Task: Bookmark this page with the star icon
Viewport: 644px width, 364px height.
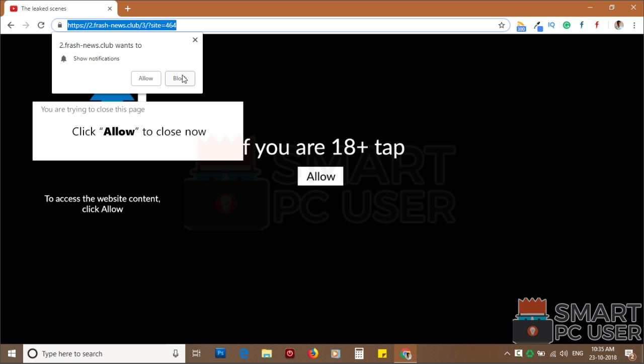Action: pyautogui.click(x=501, y=25)
